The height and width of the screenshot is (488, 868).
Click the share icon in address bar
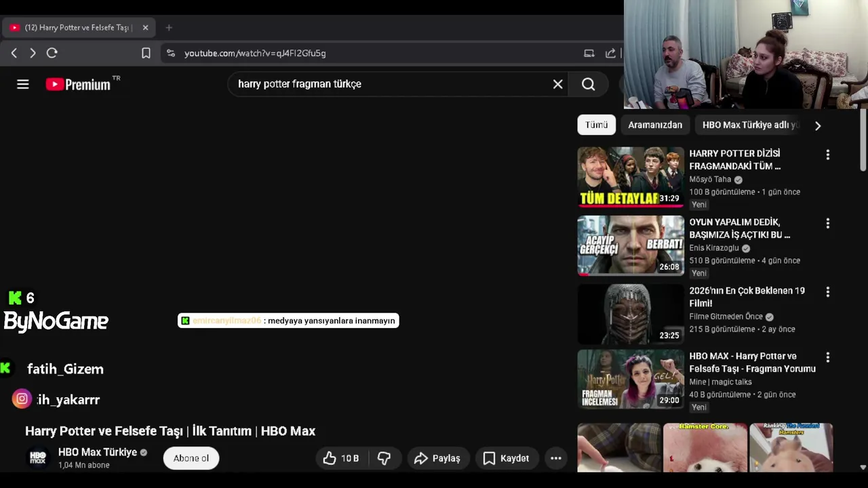tap(610, 53)
